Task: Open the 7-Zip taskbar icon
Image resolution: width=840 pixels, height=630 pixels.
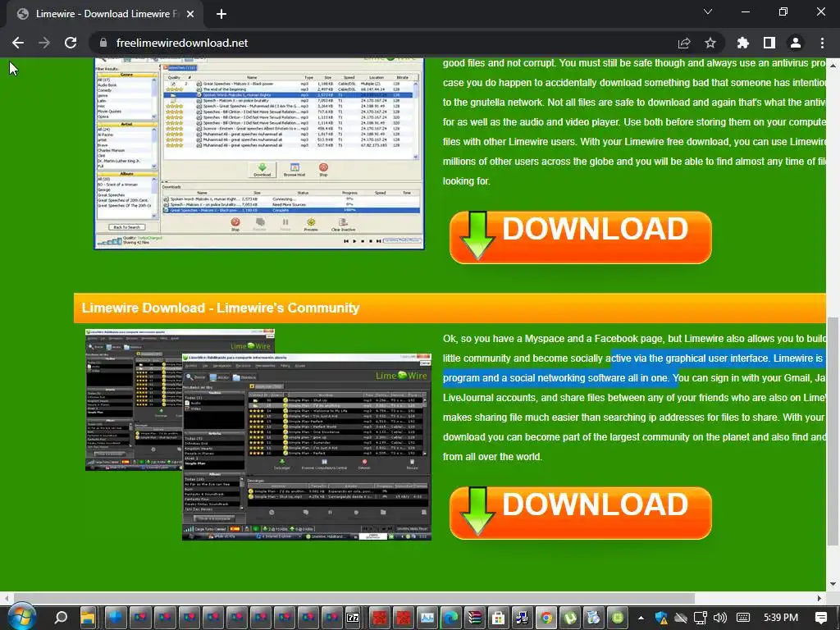Action: tap(353, 618)
